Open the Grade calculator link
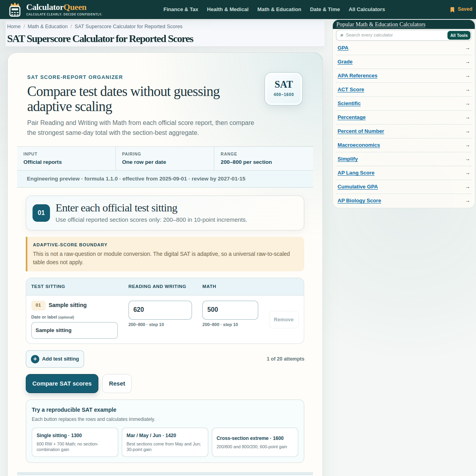The image size is (476, 476). pyautogui.click(x=345, y=62)
